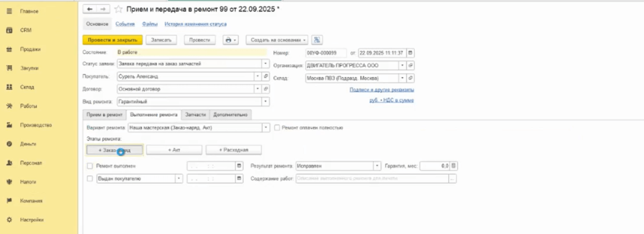Viewport: 644px width, 234px height.
Task: Check the Ремонт выполнен checkbox
Action: click(90, 166)
